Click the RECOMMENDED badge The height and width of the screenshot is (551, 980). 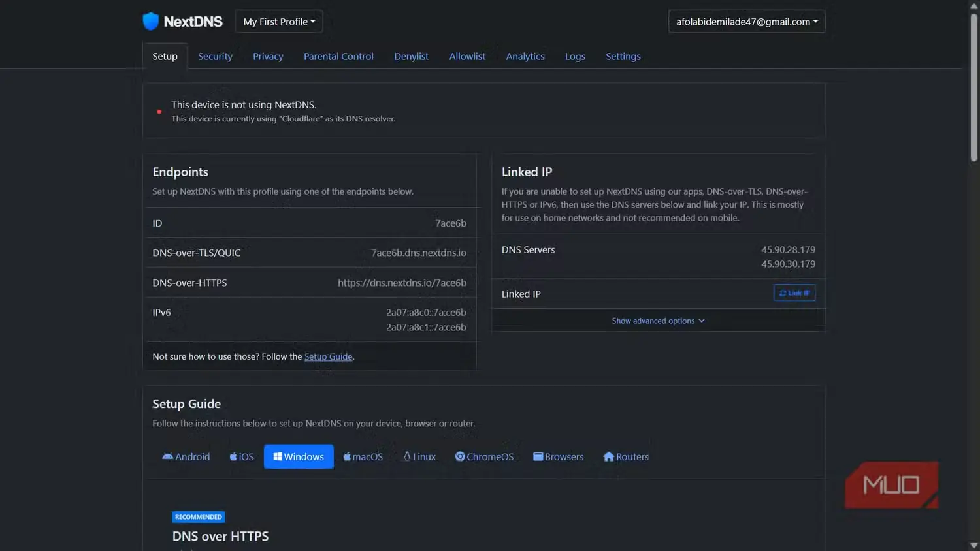(199, 517)
